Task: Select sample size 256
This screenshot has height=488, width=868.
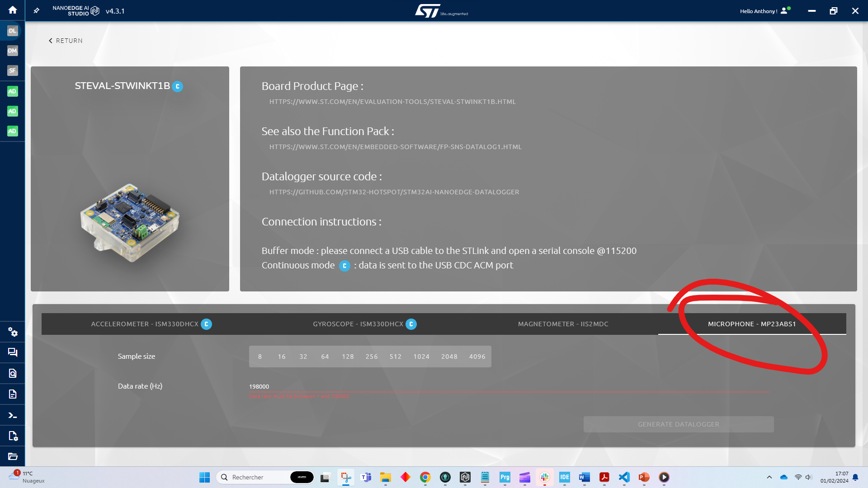Action: pos(372,357)
